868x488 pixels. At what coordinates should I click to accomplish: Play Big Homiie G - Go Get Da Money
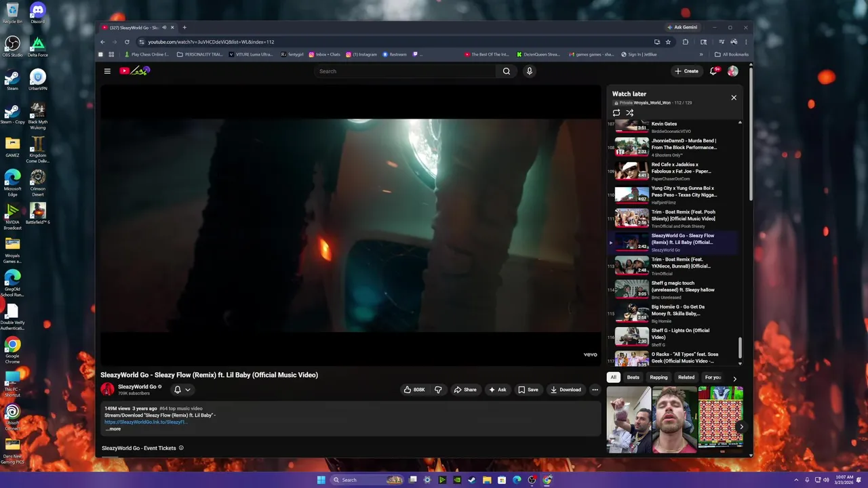[x=671, y=313]
